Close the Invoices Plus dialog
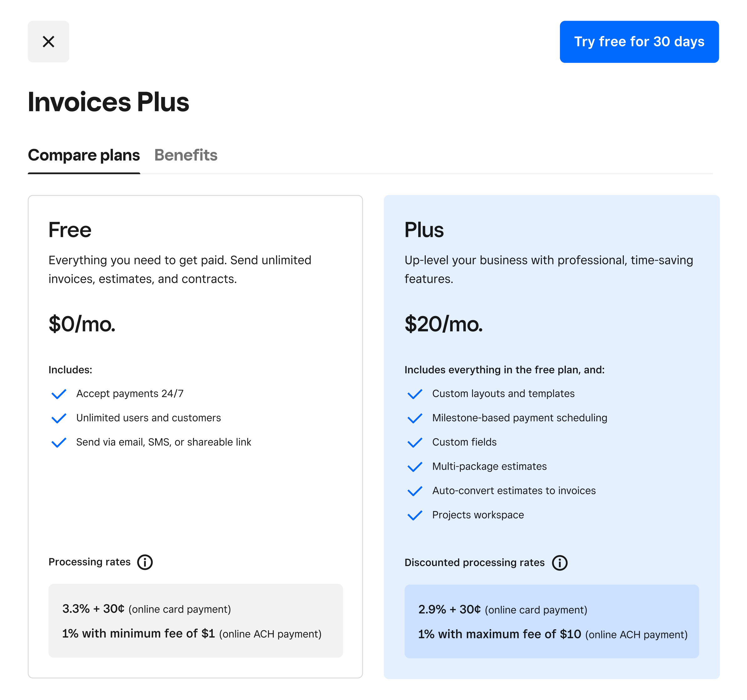This screenshot has width=747, height=700. [x=48, y=41]
